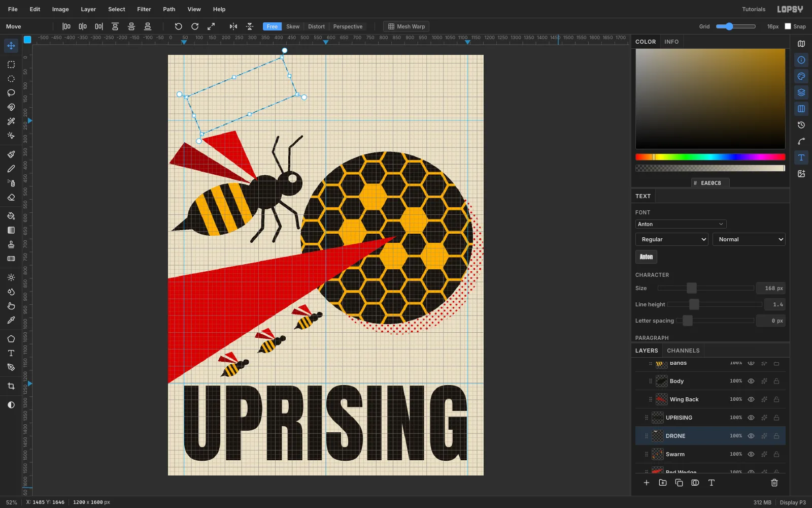Select the Eyedropper tool
812x508 pixels.
coord(11,320)
